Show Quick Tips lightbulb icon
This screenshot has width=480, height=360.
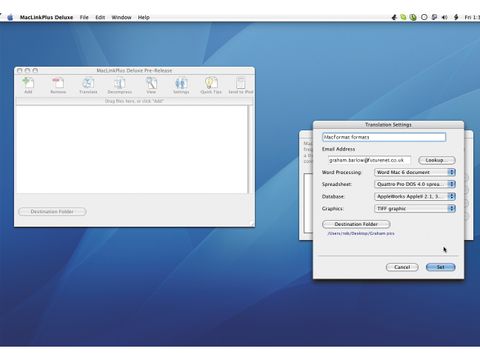tap(211, 85)
